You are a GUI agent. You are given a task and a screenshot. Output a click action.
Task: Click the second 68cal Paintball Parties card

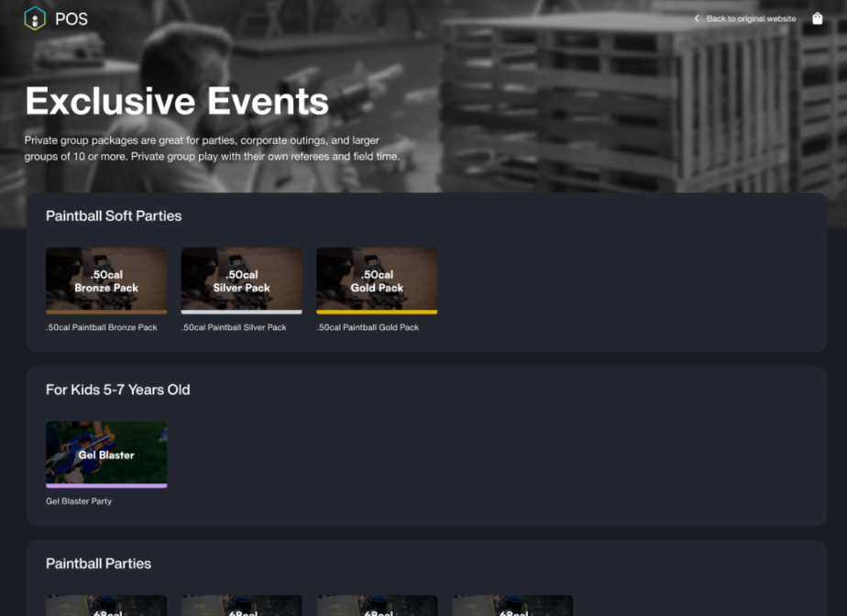241,605
